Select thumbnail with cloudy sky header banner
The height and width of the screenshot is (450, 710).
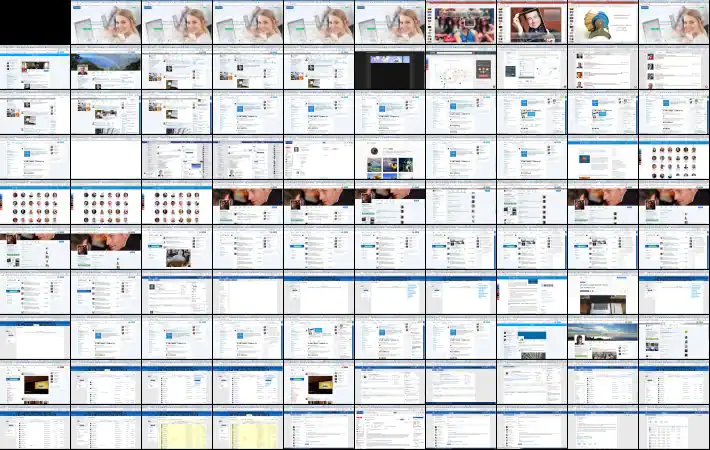pyautogui.click(x=603, y=338)
